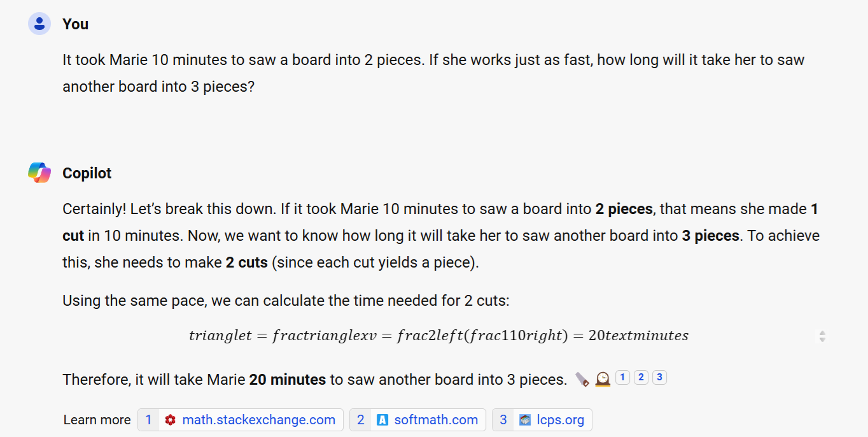
Task: Click the lcps.org favicon icon
Action: (524, 420)
